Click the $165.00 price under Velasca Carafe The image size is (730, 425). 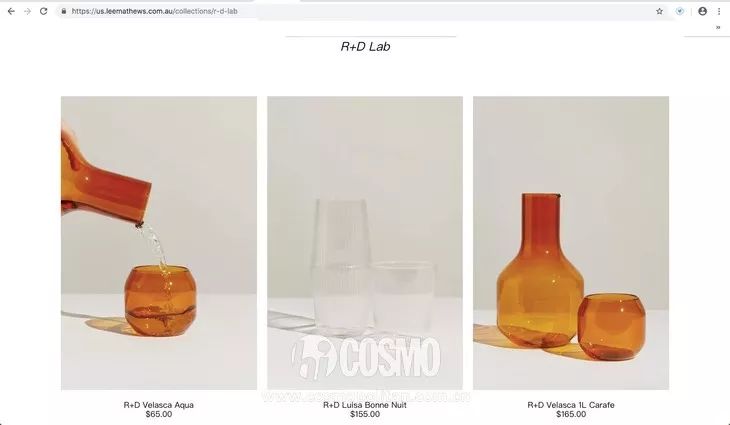(571, 414)
